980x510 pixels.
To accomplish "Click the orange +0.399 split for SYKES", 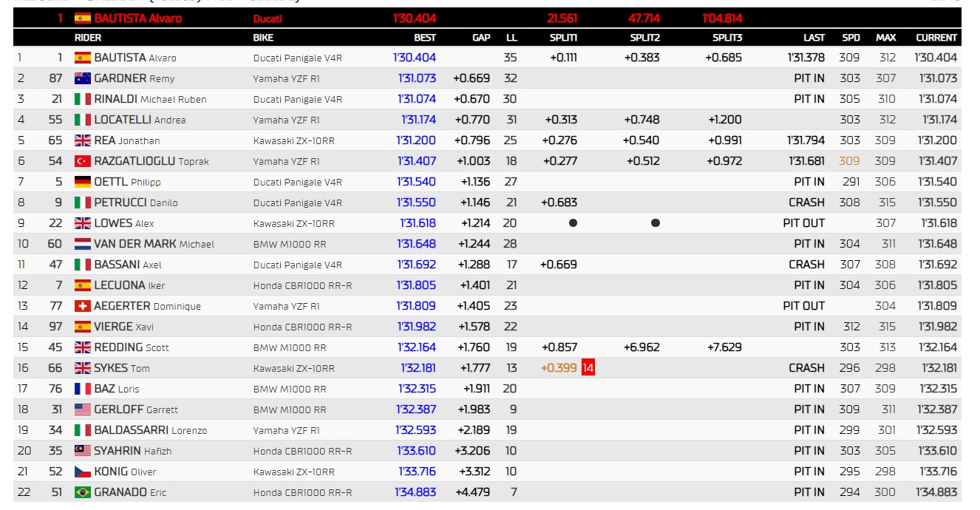I will (x=559, y=368).
